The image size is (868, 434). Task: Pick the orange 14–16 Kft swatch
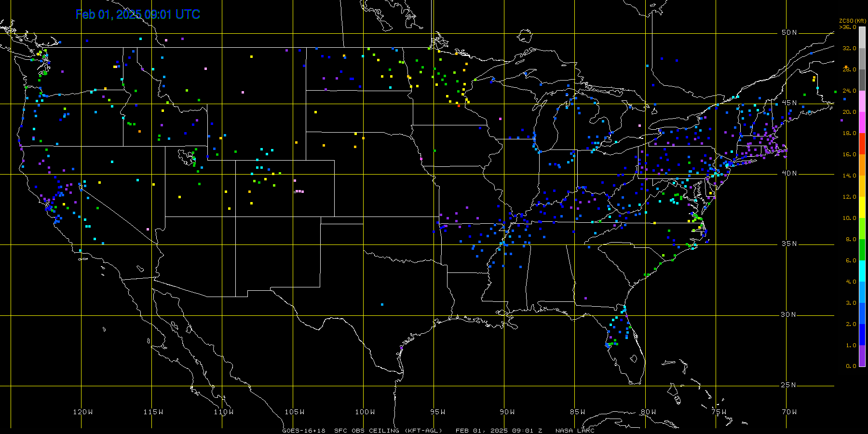tap(862, 165)
